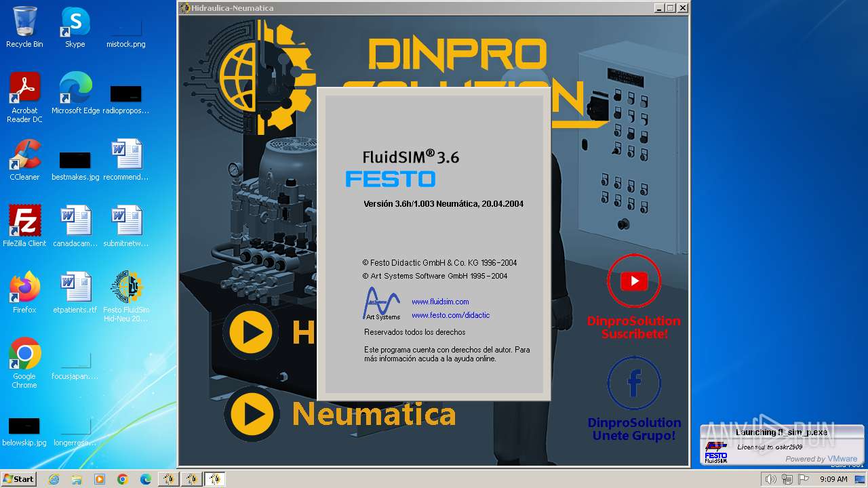Switch to second Hidraulica-Neumatica taskbar button
The image size is (868, 488).
coord(192,479)
